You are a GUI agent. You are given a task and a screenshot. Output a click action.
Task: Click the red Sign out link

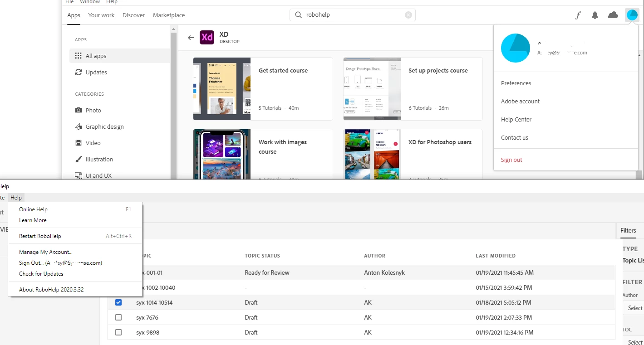click(x=511, y=160)
